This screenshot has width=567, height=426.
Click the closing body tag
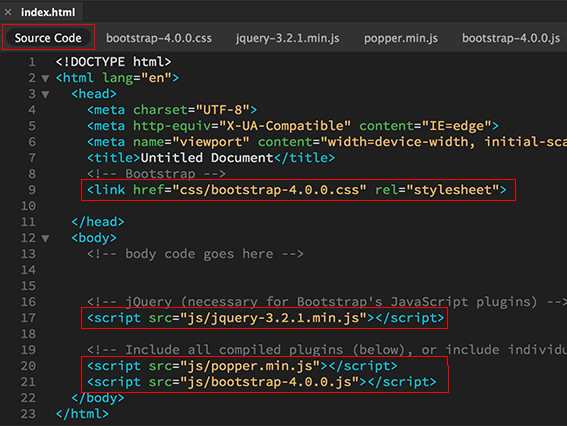coord(98,398)
